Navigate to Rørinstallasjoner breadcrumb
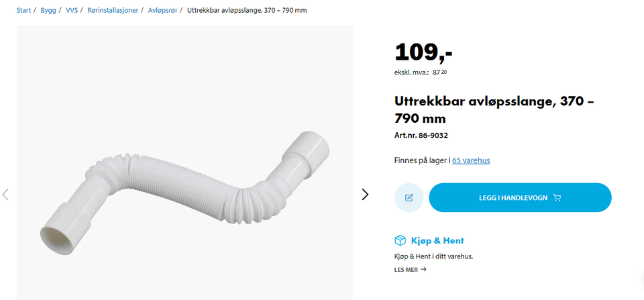 click(113, 10)
